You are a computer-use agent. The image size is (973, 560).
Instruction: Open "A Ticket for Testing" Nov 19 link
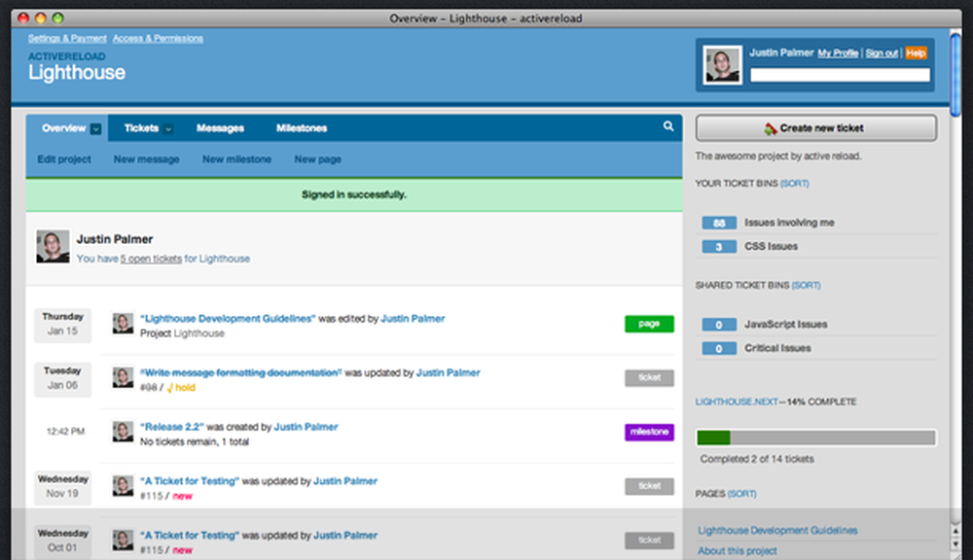pos(190,481)
